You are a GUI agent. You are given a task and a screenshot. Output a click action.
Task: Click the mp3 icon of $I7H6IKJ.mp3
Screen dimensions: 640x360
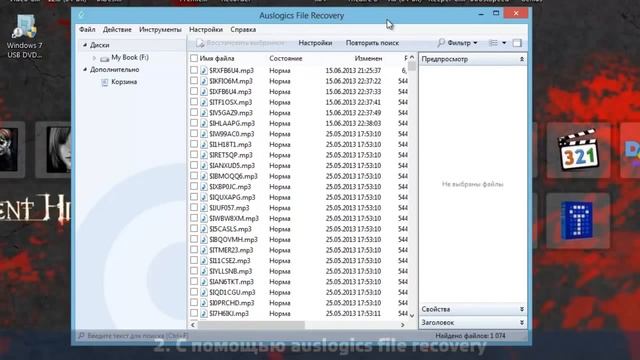204,313
